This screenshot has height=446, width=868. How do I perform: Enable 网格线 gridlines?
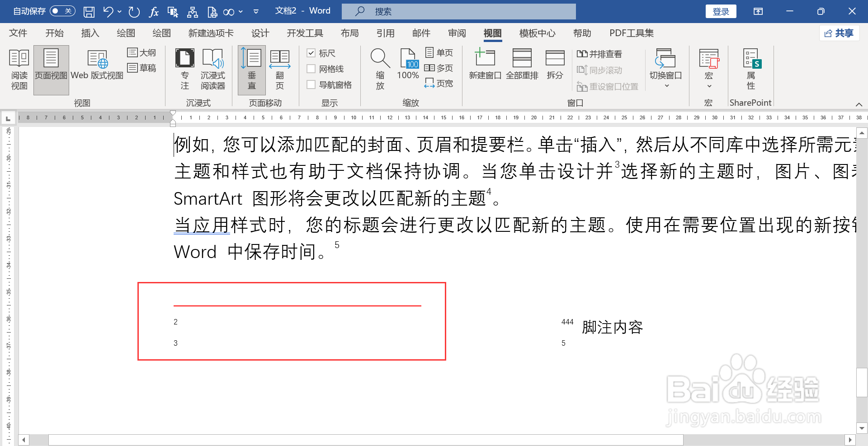(x=311, y=69)
